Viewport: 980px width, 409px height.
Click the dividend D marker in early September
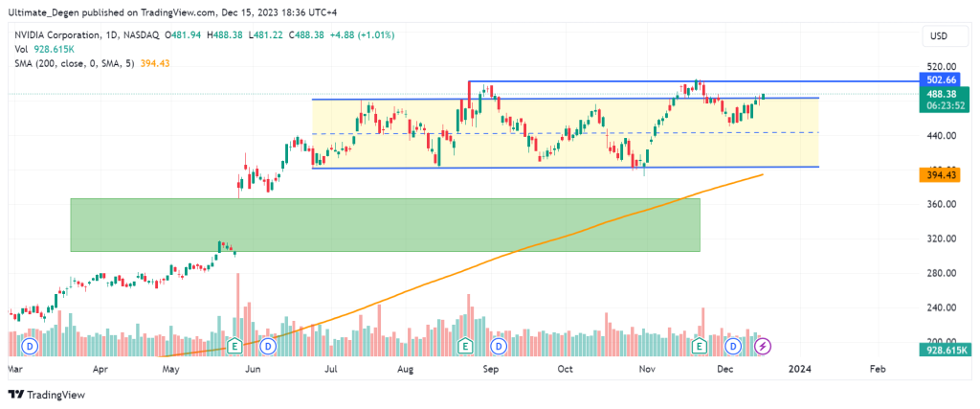(499, 345)
